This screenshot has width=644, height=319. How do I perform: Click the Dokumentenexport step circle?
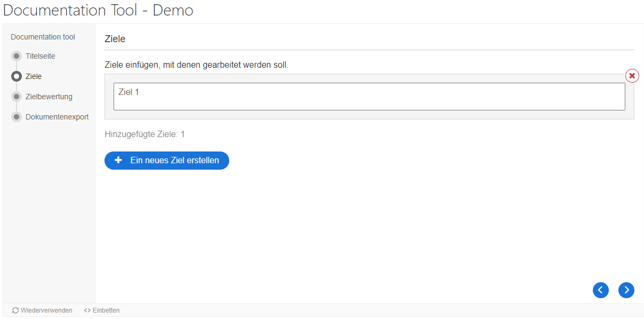tap(17, 116)
